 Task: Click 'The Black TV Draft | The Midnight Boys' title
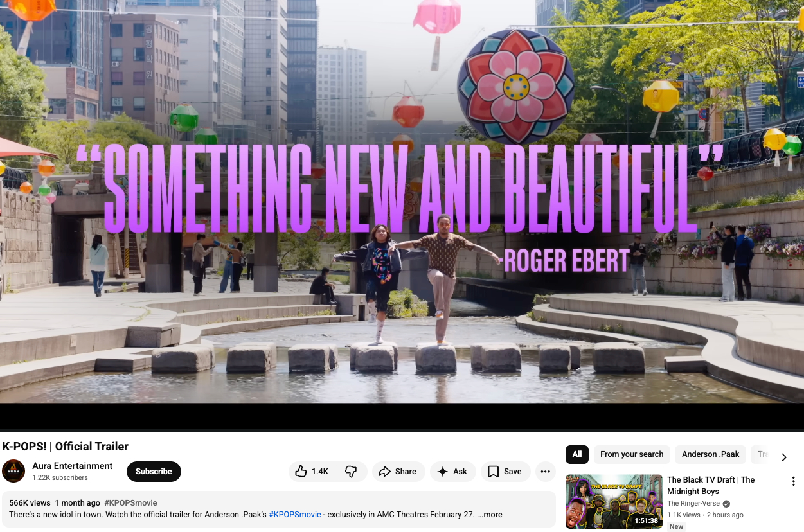710,485
